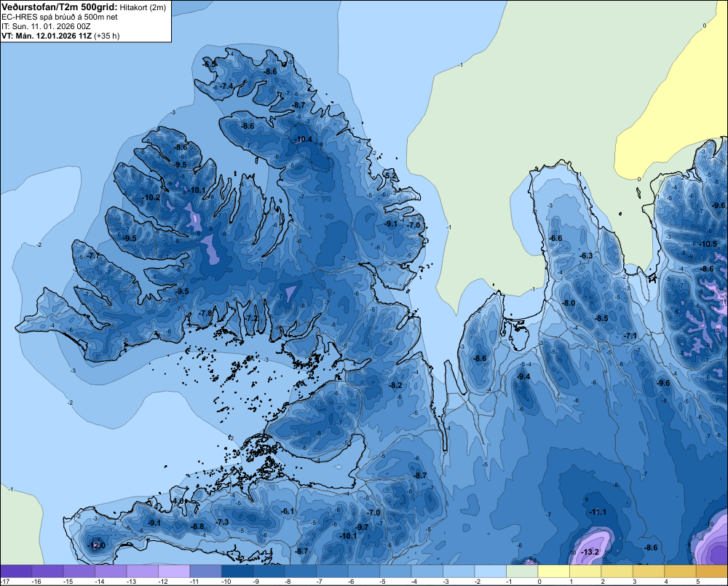Click the "-8.0" temperature value on the map
The image size is (728, 586).
569,303
